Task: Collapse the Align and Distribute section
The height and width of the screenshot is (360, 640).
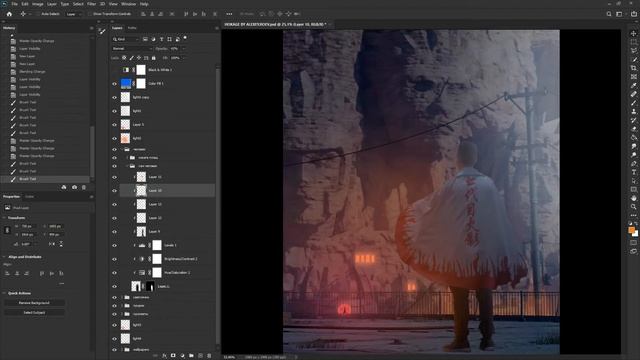Action: tap(4, 257)
